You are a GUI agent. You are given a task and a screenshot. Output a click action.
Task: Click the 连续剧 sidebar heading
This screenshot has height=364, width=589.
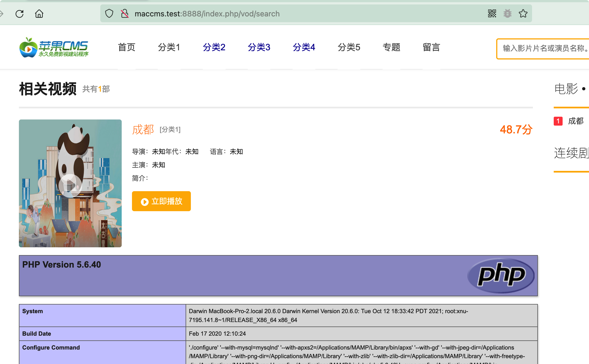point(571,153)
